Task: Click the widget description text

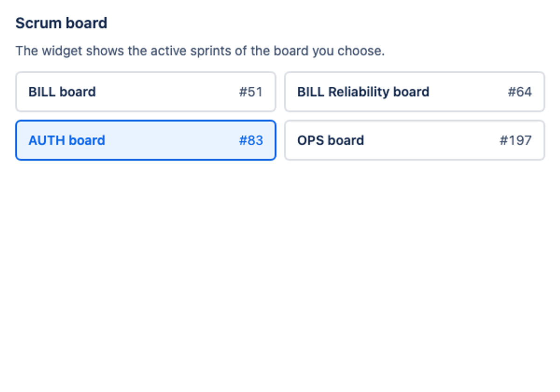Action: click(200, 50)
